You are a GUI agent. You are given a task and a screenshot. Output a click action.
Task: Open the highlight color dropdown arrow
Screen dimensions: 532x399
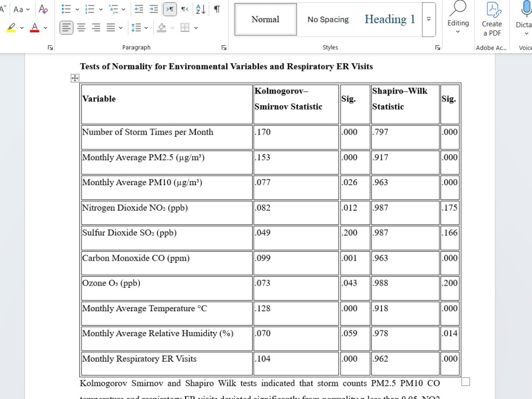22,28
